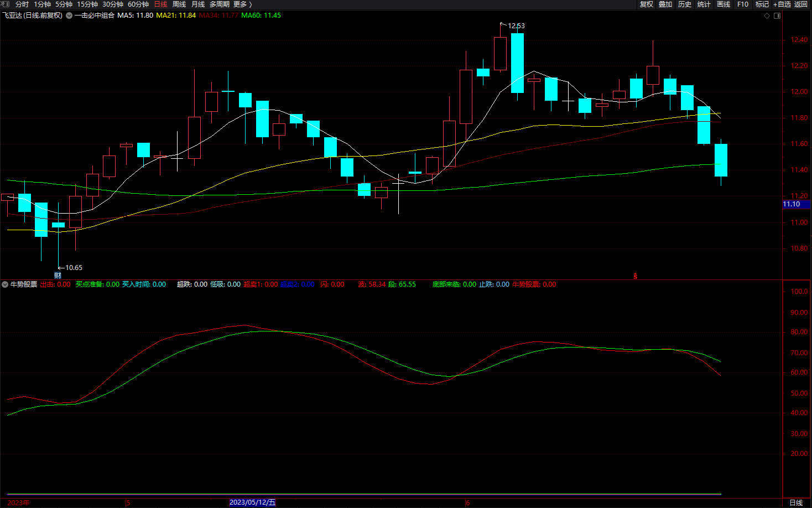Activate the 画线 drawing tool button
The width and height of the screenshot is (812, 508).
[723, 4]
